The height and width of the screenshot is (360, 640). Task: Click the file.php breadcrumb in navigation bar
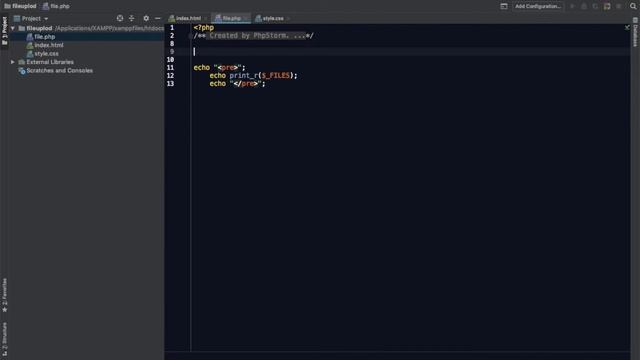click(56, 6)
